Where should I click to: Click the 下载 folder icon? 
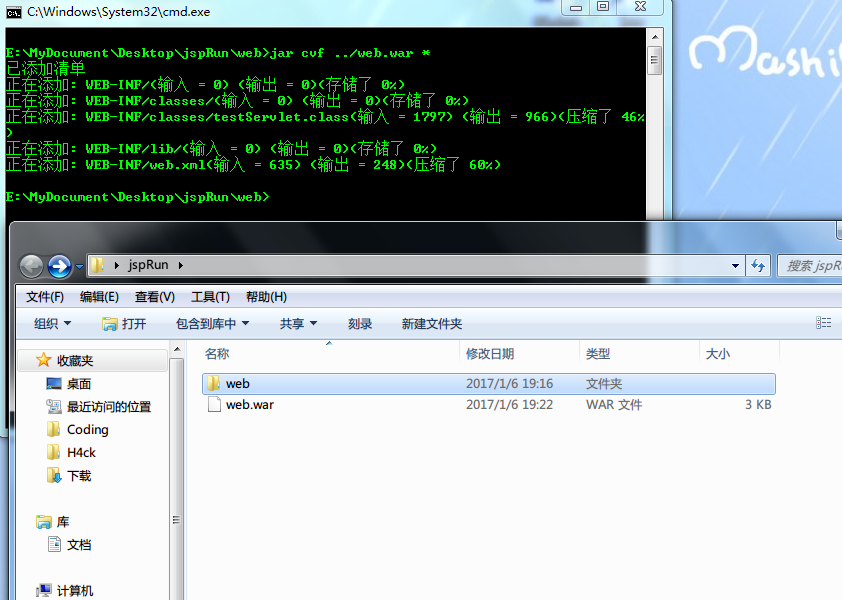coord(54,475)
